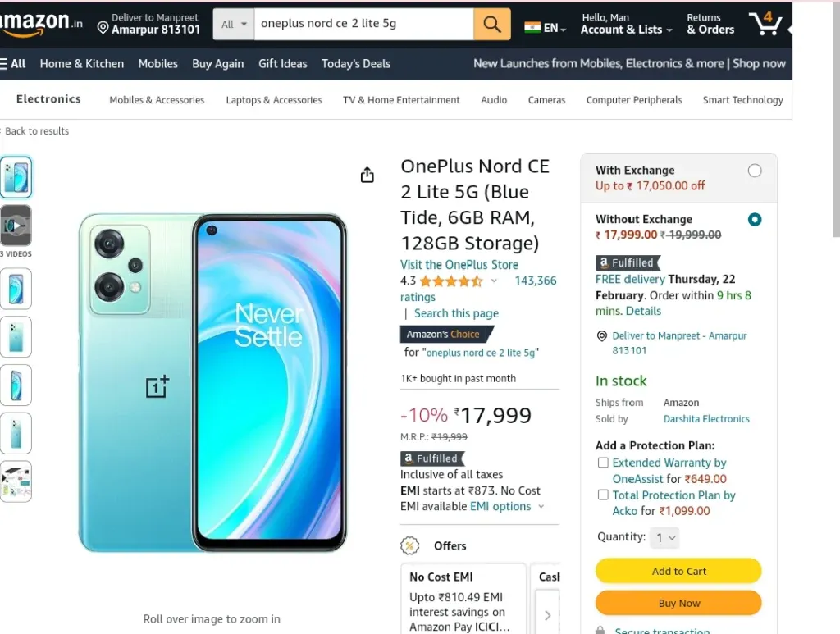Click the Add to Cart button
This screenshot has height=634, width=840.
tap(678, 571)
